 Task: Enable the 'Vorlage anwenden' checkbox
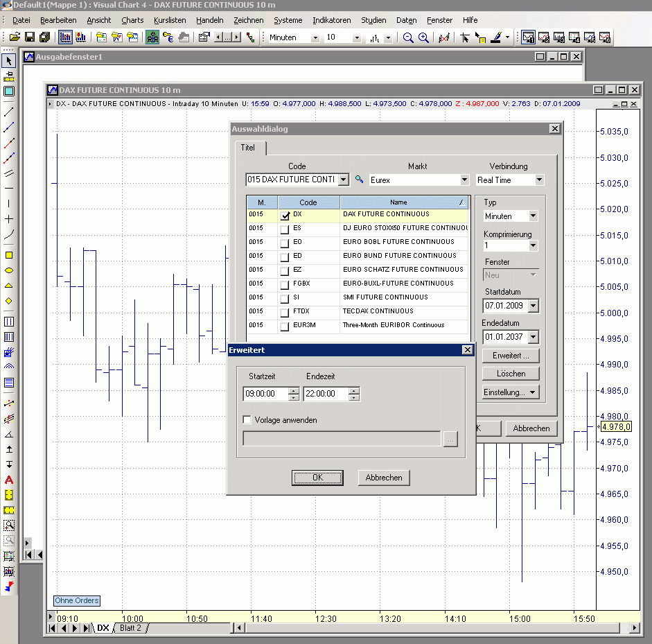[x=247, y=419]
